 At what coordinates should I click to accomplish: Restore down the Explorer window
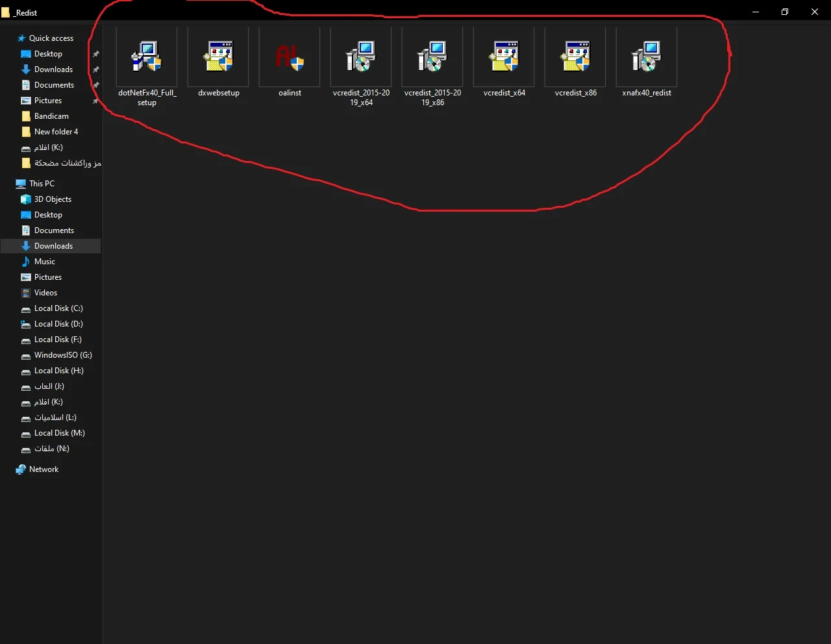click(x=784, y=12)
